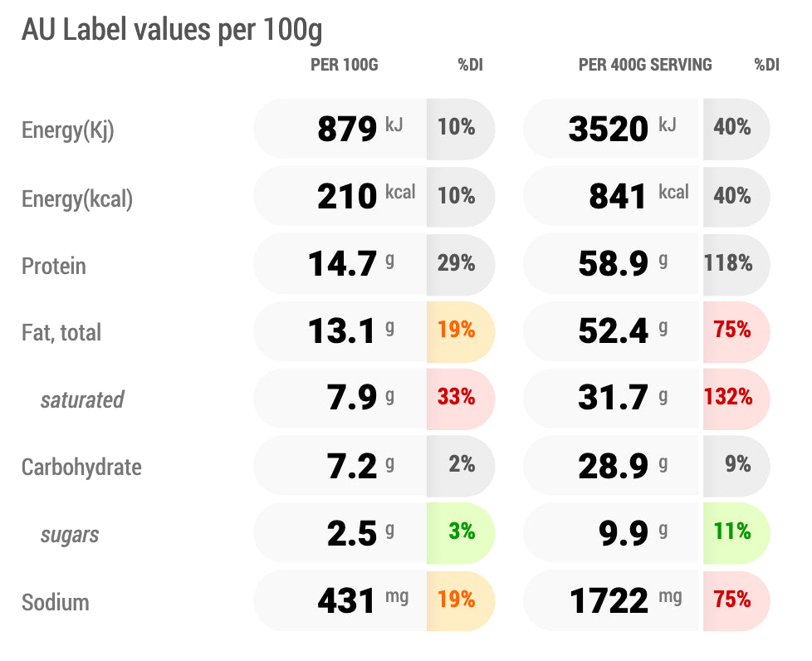Click the PER 400G SERVING column header
This screenshot has width=812, height=661.
tap(645, 65)
